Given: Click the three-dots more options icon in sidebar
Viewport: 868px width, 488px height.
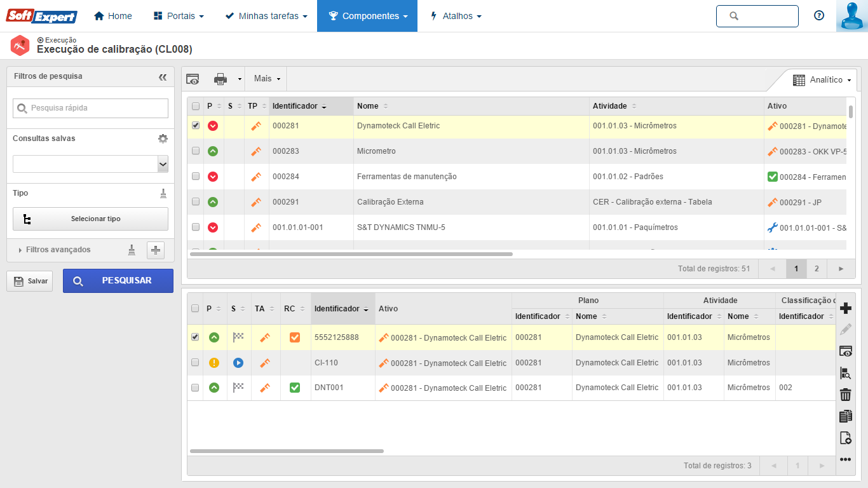Looking at the screenshot, I should (x=845, y=459).
